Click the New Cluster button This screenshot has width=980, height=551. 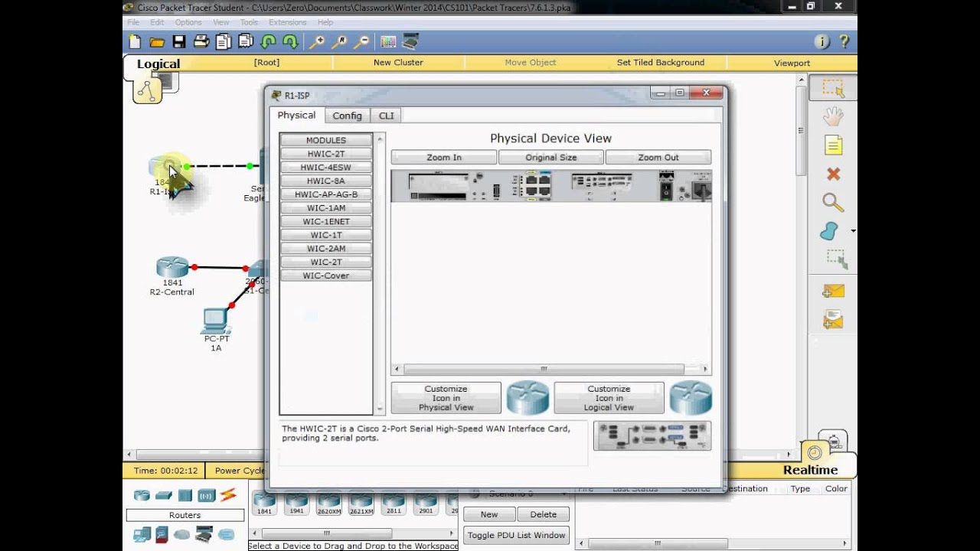tap(398, 63)
